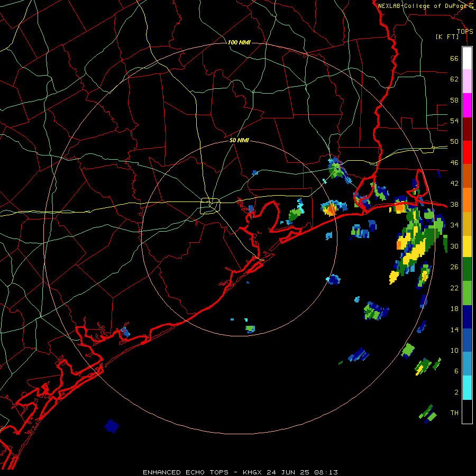Viewport: 476px width, 476px height.
Task: Click the isolated navy echo in the far southwest Gulf
Action: [112, 426]
